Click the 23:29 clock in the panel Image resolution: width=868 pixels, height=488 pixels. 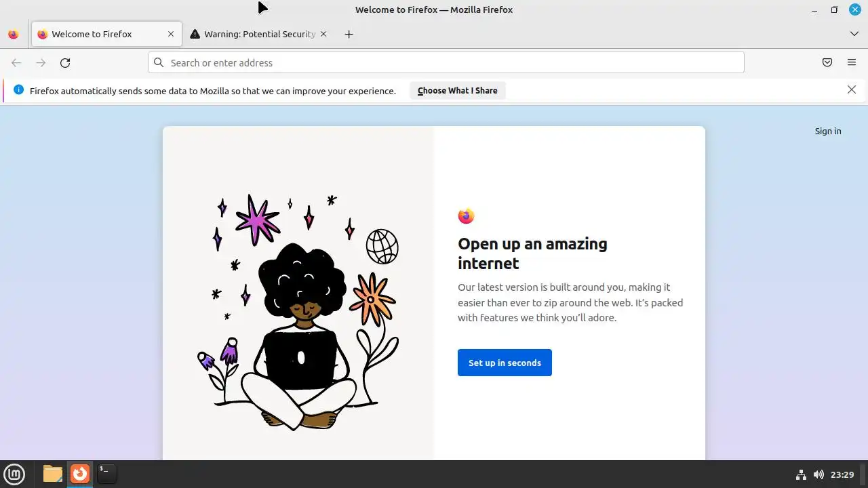click(x=842, y=474)
